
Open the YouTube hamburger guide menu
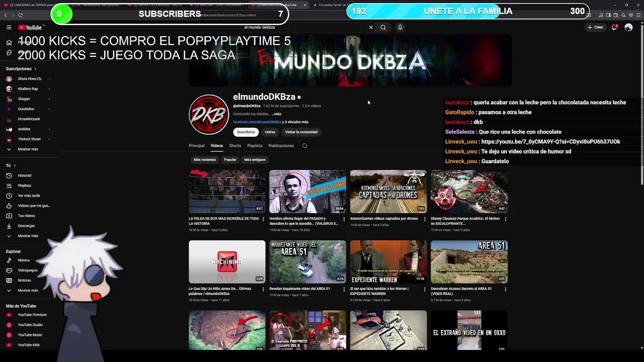(x=9, y=28)
